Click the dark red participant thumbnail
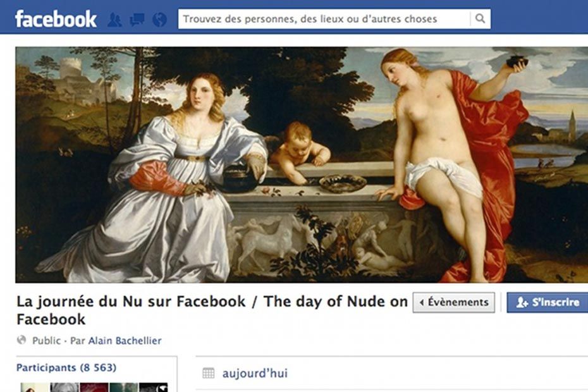Screen dimensions: 588x392 coord(94,388)
